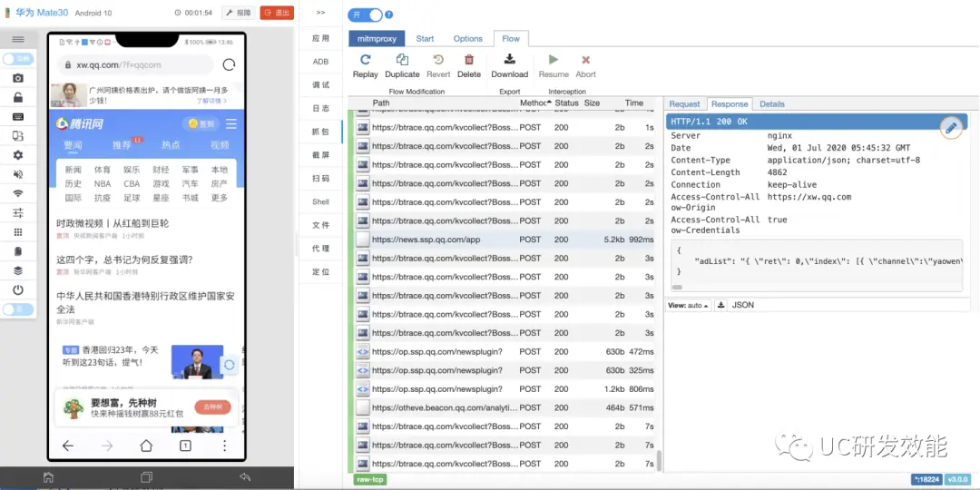Open the keyboard icon in device sidebar
980x490 pixels.
(18, 117)
